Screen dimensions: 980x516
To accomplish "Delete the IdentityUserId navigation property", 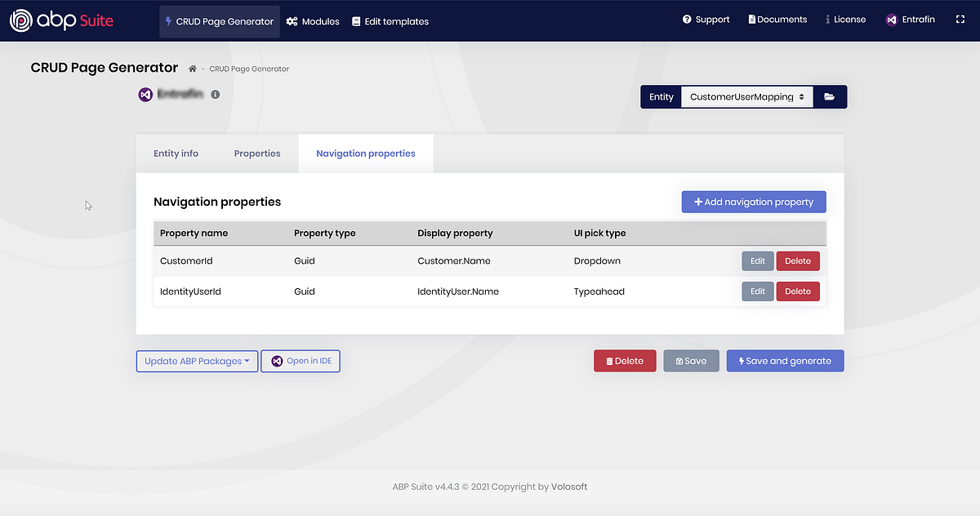I will coord(798,291).
